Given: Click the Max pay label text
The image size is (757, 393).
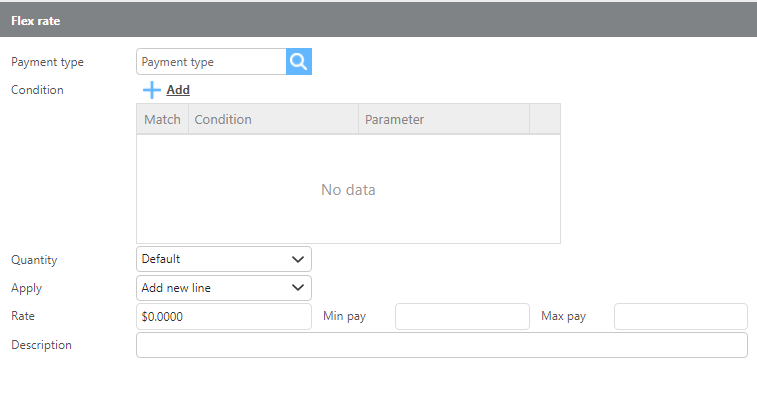Looking at the screenshot, I should (x=563, y=316).
